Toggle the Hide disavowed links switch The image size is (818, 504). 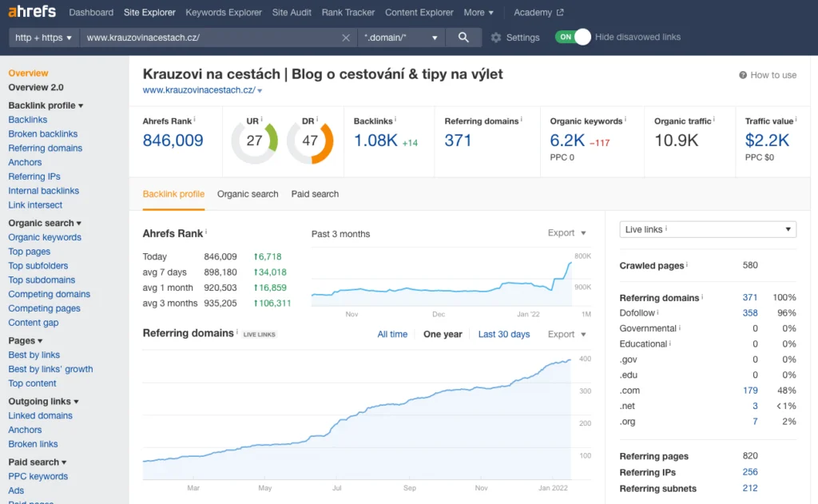click(x=573, y=37)
